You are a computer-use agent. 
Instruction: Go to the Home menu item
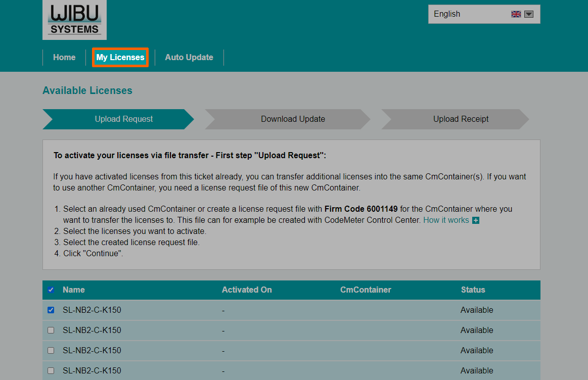(64, 58)
